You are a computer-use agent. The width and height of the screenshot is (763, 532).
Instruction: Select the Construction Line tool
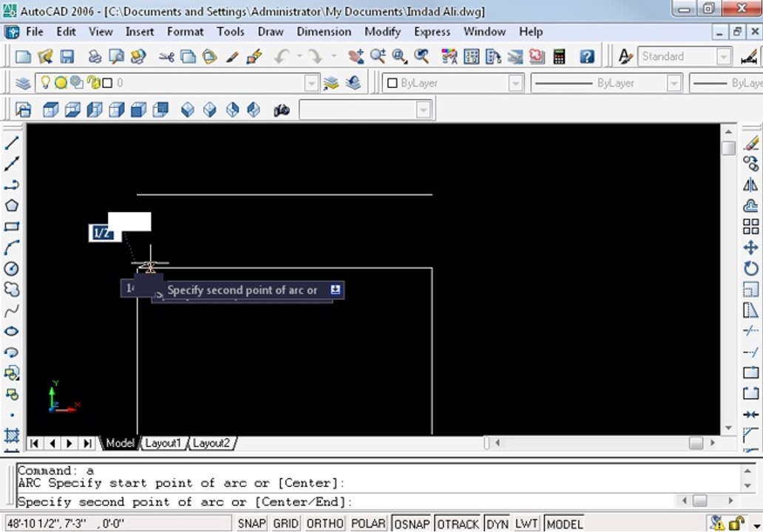pyautogui.click(x=12, y=164)
